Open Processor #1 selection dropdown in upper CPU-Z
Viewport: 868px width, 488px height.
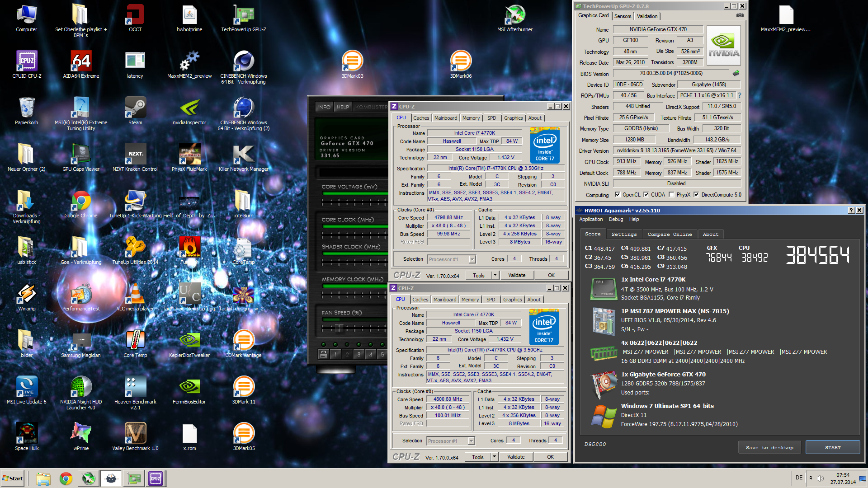click(x=452, y=259)
